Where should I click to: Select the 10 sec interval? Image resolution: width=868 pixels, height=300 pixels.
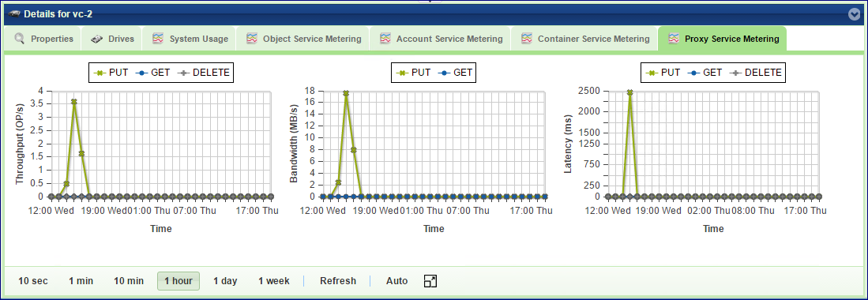(x=33, y=280)
